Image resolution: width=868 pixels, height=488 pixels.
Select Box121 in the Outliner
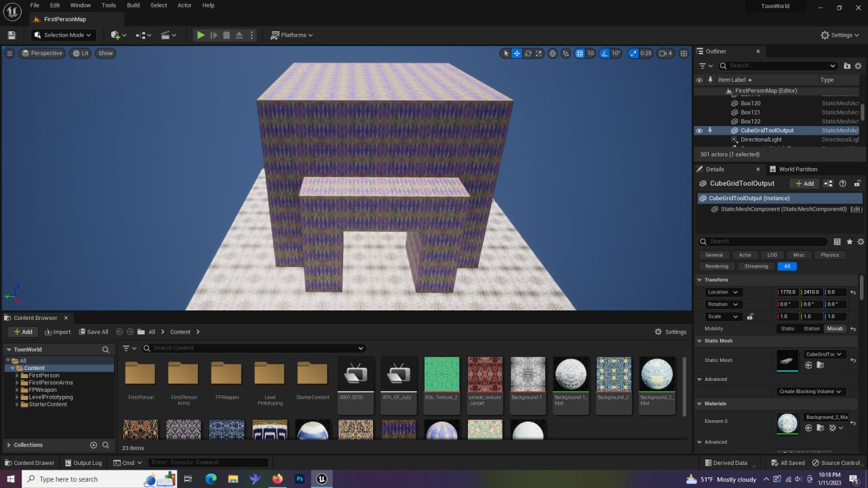pos(750,113)
